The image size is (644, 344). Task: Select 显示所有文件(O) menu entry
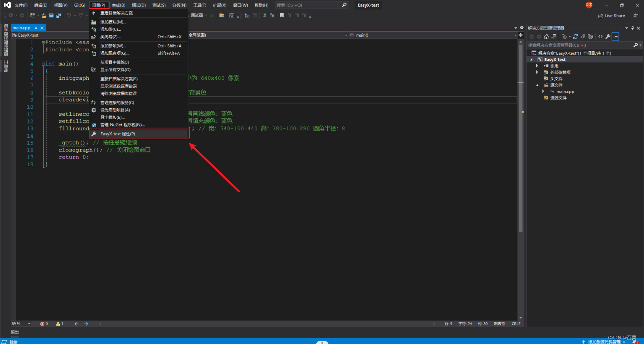coord(139,70)
